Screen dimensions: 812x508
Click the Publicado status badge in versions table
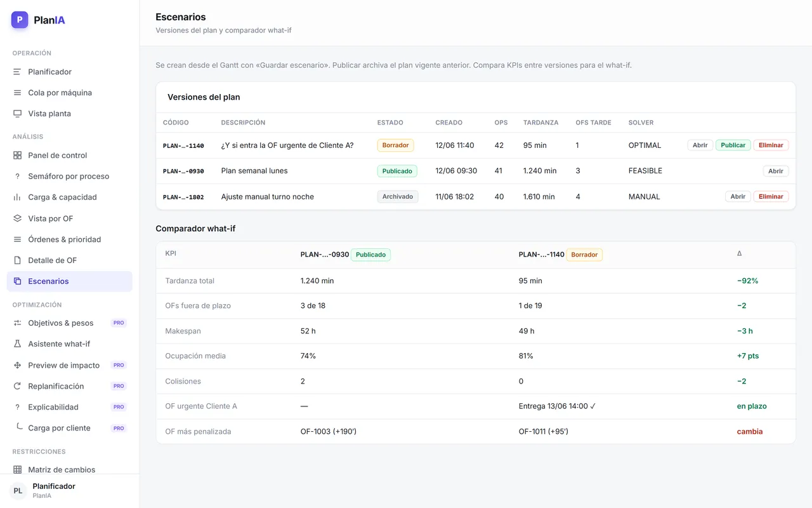(x=397, y=171)
